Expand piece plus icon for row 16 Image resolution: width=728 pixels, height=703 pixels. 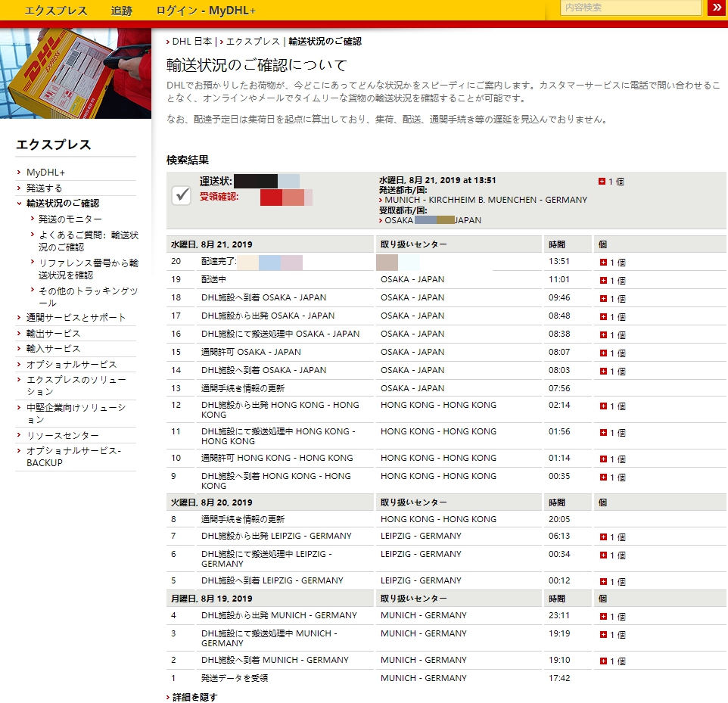[603, 334]
